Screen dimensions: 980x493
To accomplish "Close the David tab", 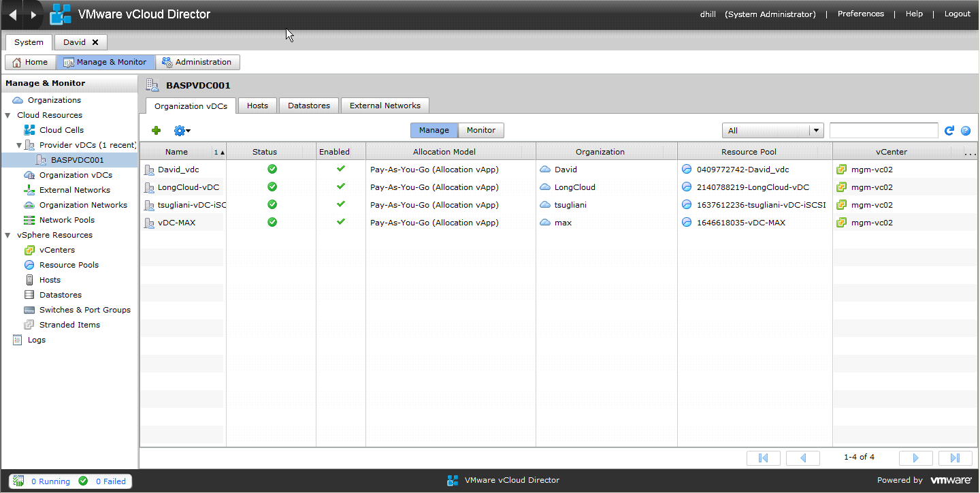I will 95,42.
